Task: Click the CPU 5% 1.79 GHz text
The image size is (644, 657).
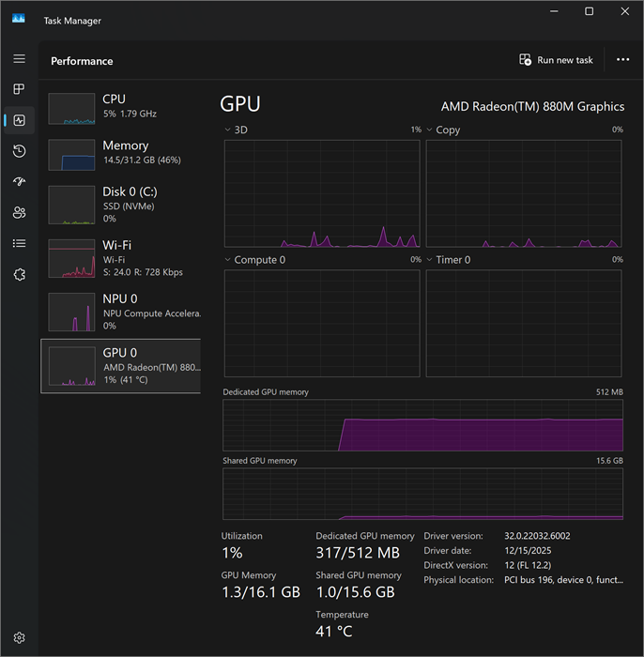Action: click(x=130, y=114)
